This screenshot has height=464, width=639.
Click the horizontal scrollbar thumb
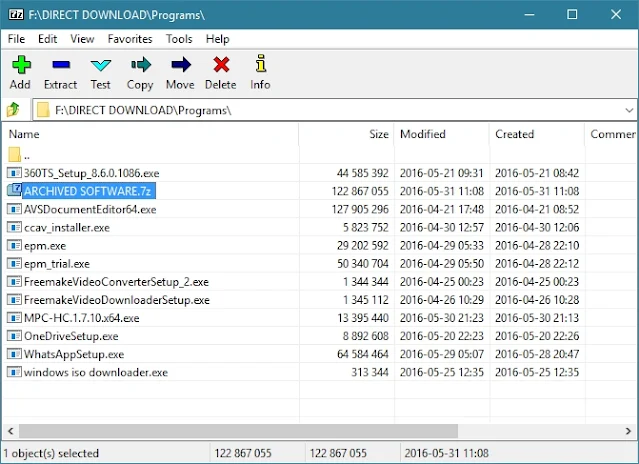coord(238,431)
